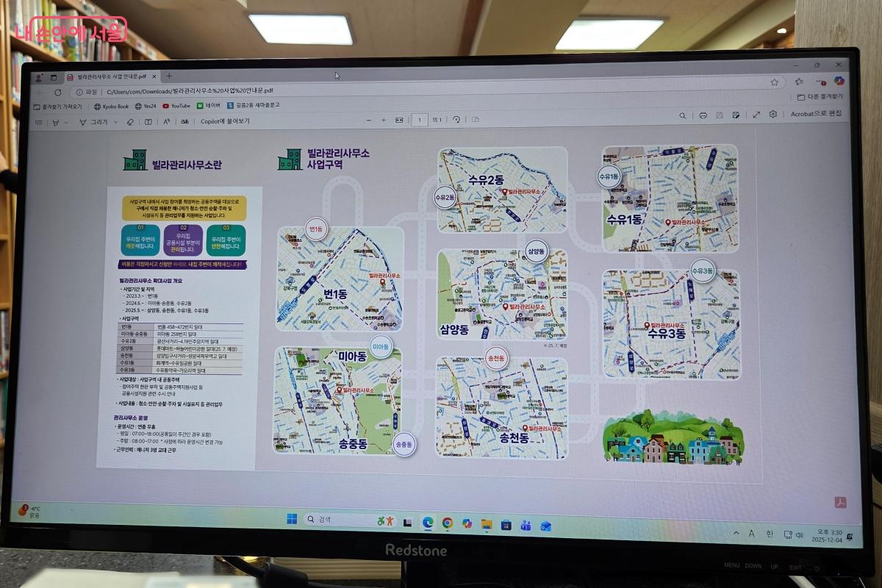The height and width of the screenshot is (588, 882).
Task: Select the Erase tool in PDF toolbar
Action: (130, 121)
